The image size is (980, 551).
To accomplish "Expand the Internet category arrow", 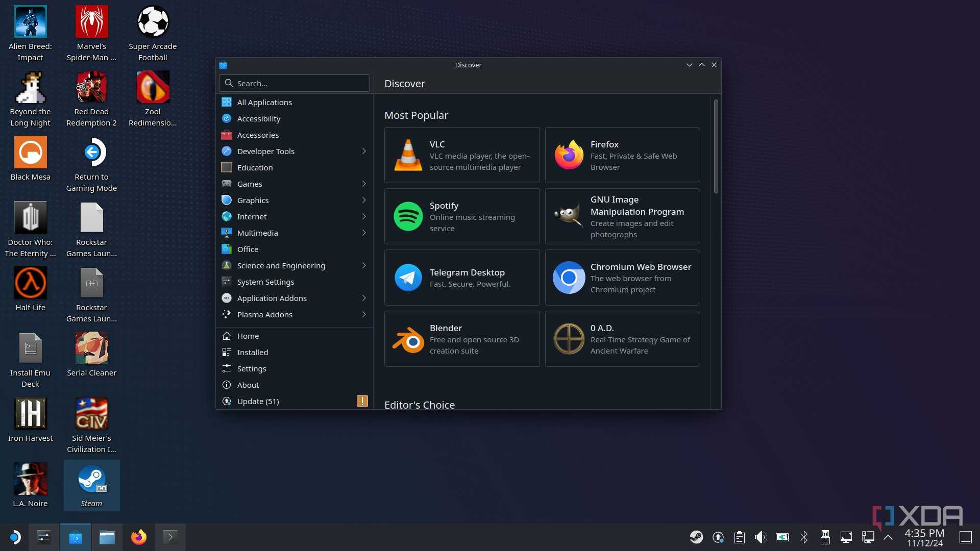I will pos(364,216).
